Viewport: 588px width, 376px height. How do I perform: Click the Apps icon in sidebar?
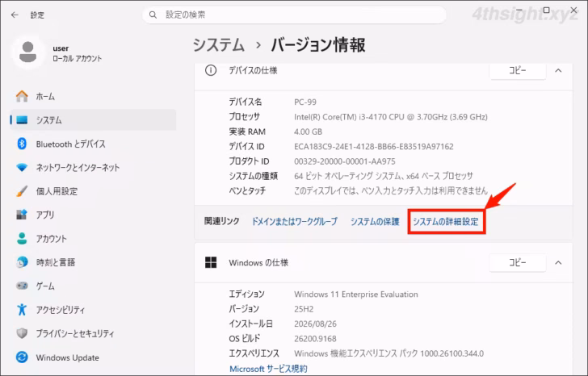(22, 215)
